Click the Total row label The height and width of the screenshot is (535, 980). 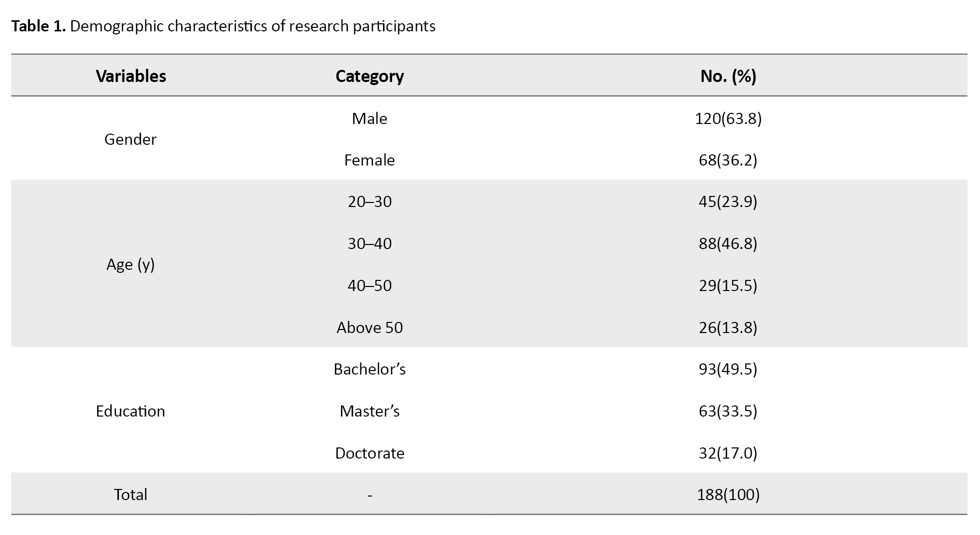pos(131,495)
